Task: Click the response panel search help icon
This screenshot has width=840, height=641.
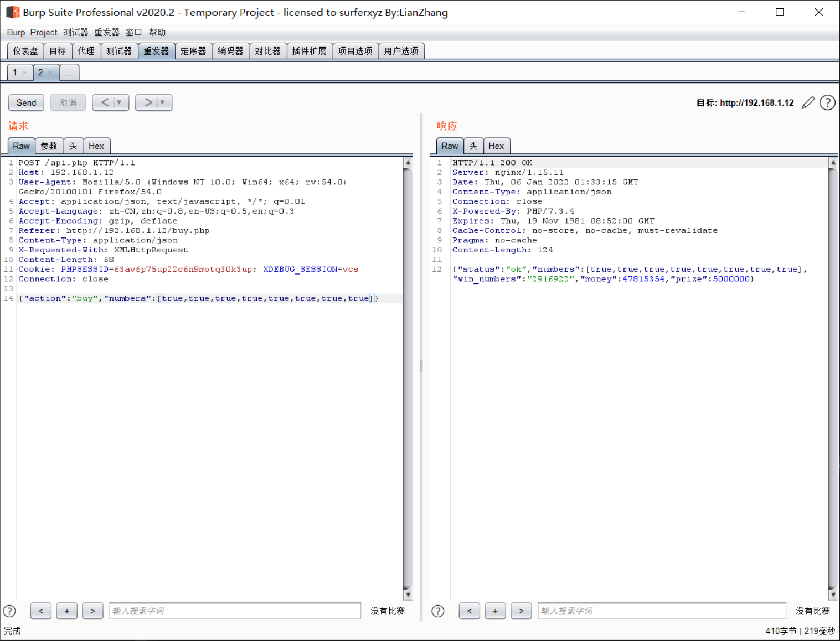Action: (438, 611)
